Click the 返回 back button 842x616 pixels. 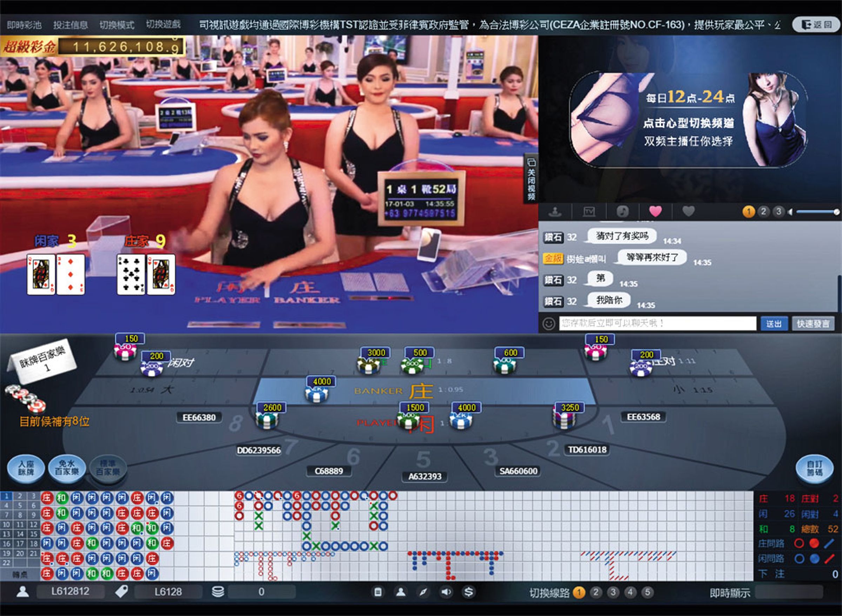click(x=816, y=25)
